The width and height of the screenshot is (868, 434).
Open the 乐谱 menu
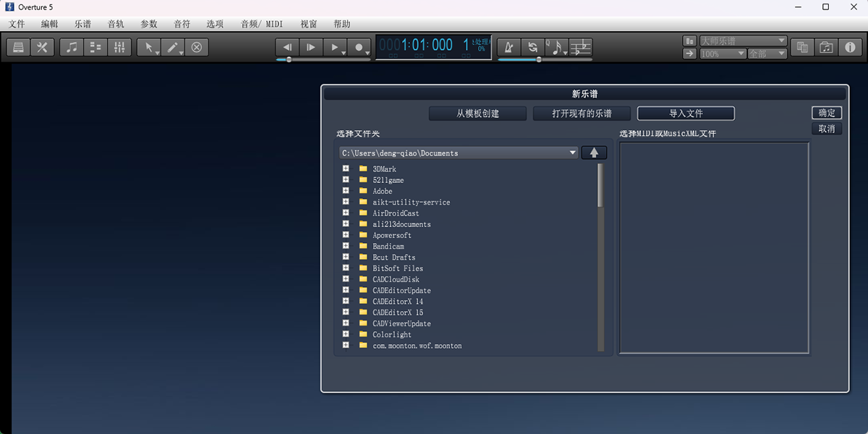[x=82, y=24]
